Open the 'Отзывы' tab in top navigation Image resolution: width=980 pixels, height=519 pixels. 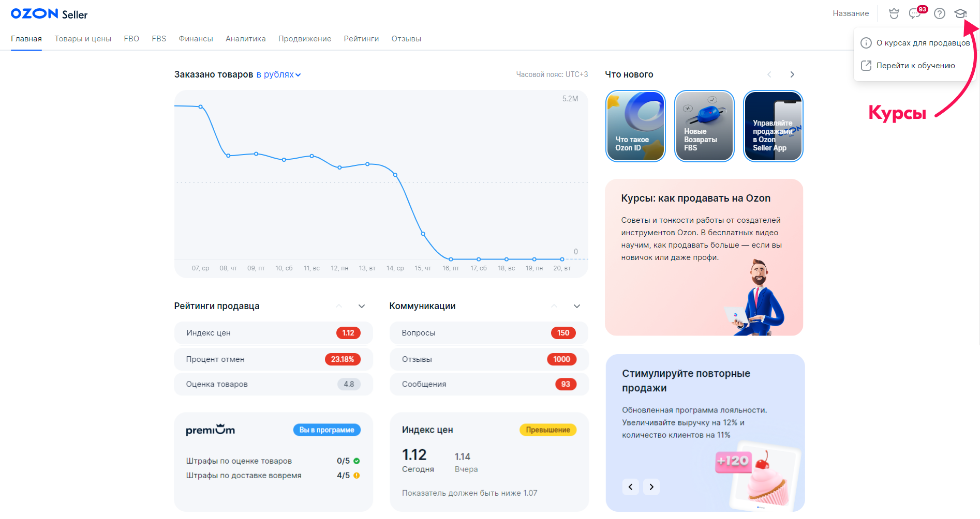[x=406, y=39]
